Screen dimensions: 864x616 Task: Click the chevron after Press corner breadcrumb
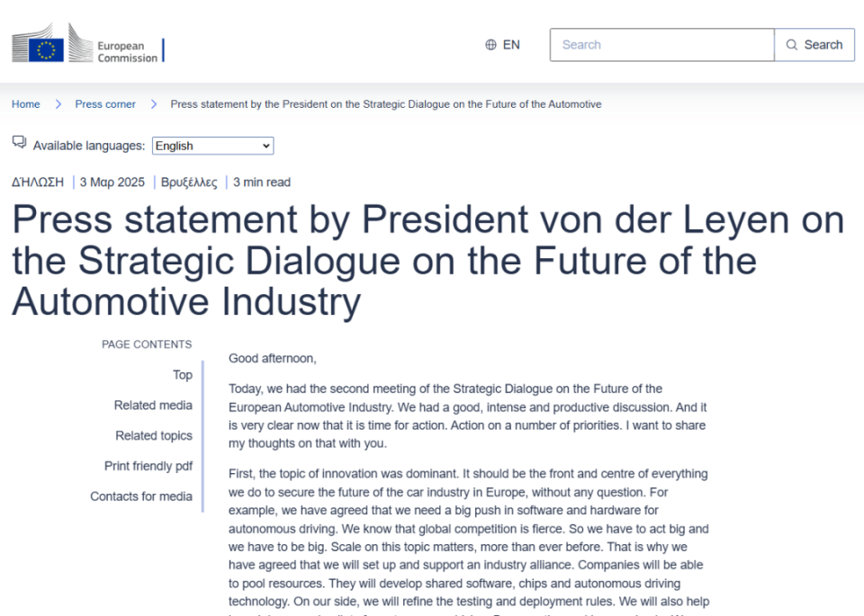[154, 104]
